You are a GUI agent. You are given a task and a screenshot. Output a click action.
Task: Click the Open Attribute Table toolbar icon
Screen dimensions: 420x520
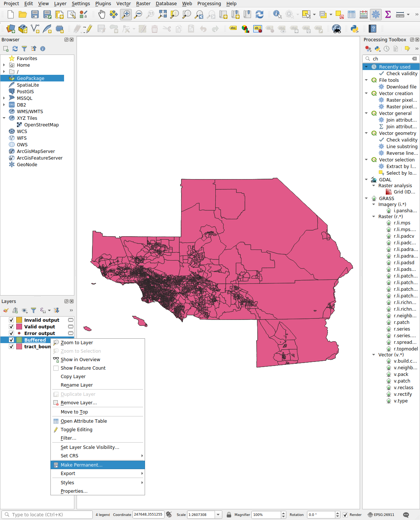point(352,14)
